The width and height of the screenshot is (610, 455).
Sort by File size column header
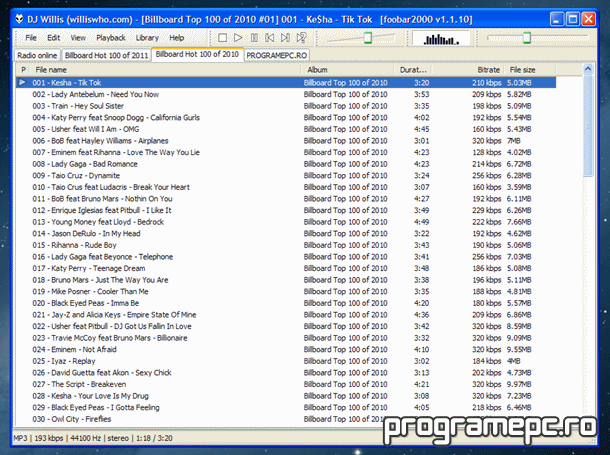tap(530, 70)
